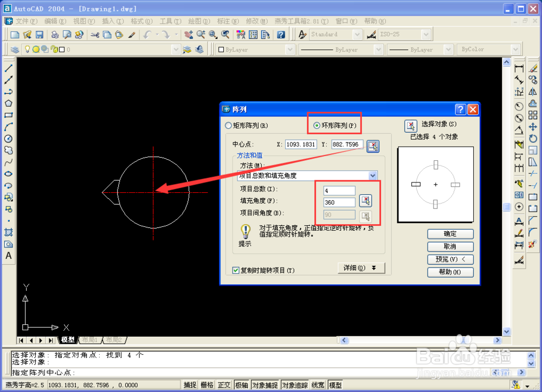The width and height of the screenshot is (542, 392).
Task: Switch to 布局1 layout tab
Action: pos(90,340)
